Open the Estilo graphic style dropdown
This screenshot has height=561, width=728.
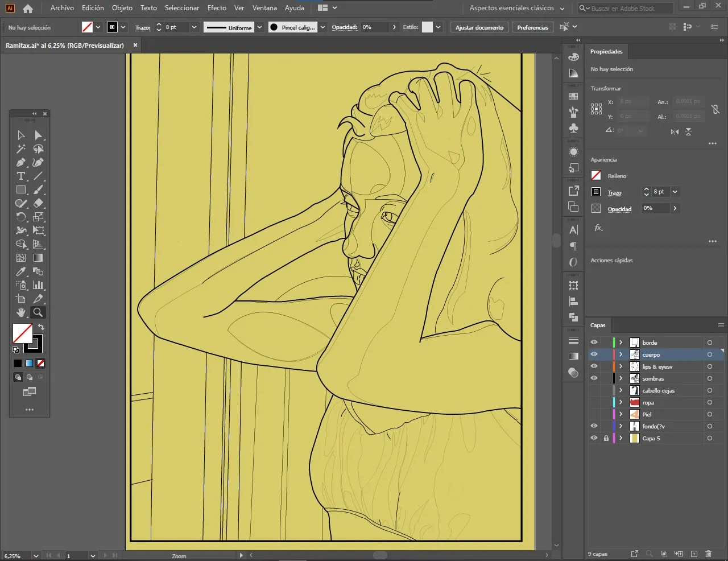tap(438, 27)
